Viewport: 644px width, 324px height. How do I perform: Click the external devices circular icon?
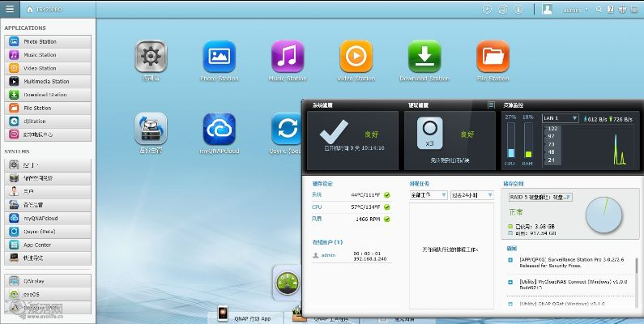503,10
